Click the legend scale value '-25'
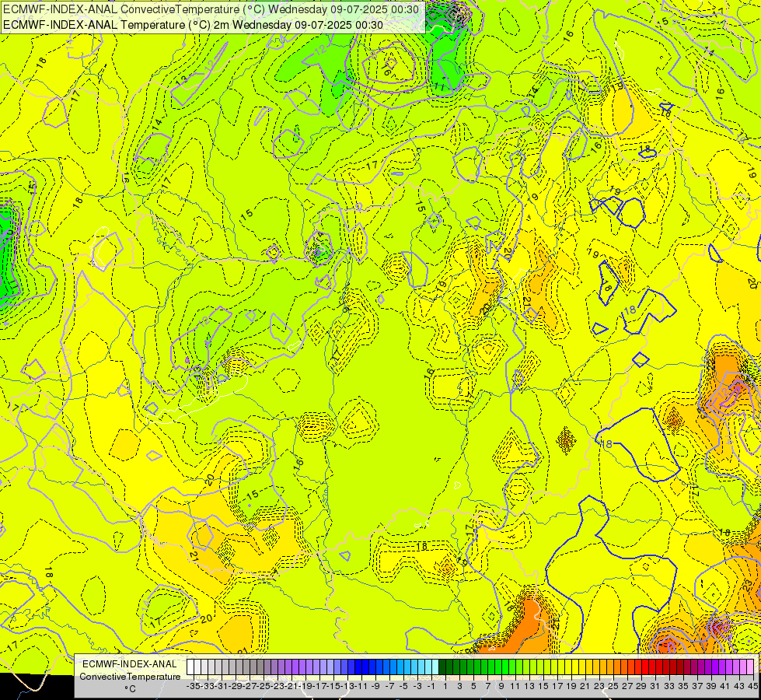 264,686
